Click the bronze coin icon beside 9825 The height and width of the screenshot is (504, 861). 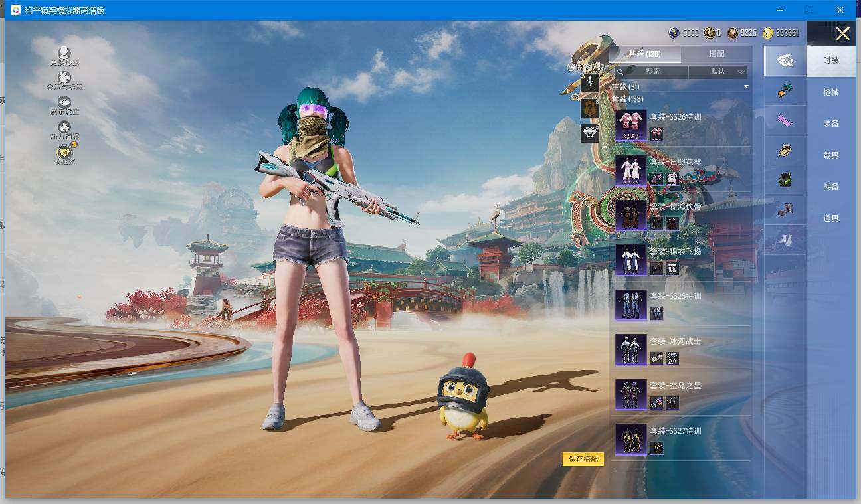pyautogui.click(x=733, y=33)
